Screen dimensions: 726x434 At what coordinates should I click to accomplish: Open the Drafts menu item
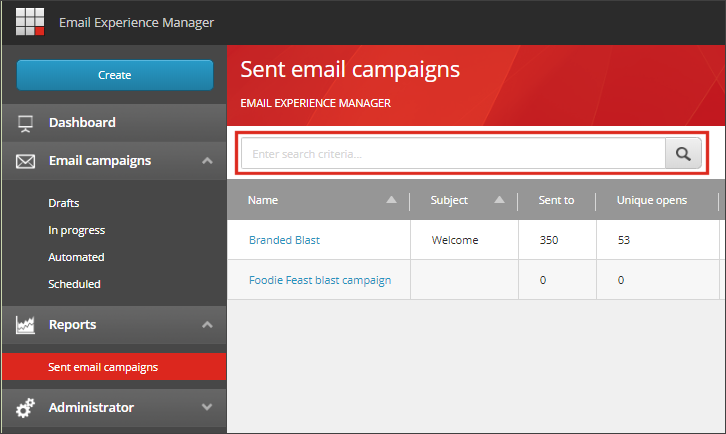pos(64,203)
